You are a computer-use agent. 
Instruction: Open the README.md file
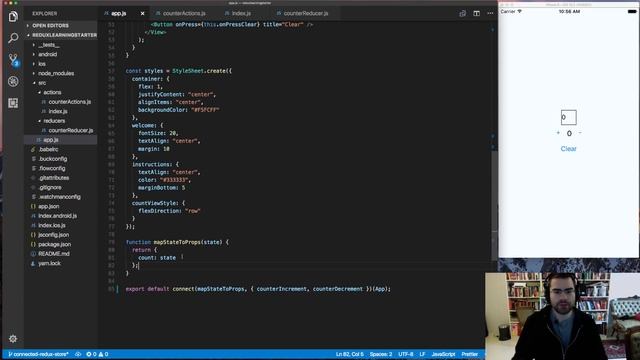(54, 253)
